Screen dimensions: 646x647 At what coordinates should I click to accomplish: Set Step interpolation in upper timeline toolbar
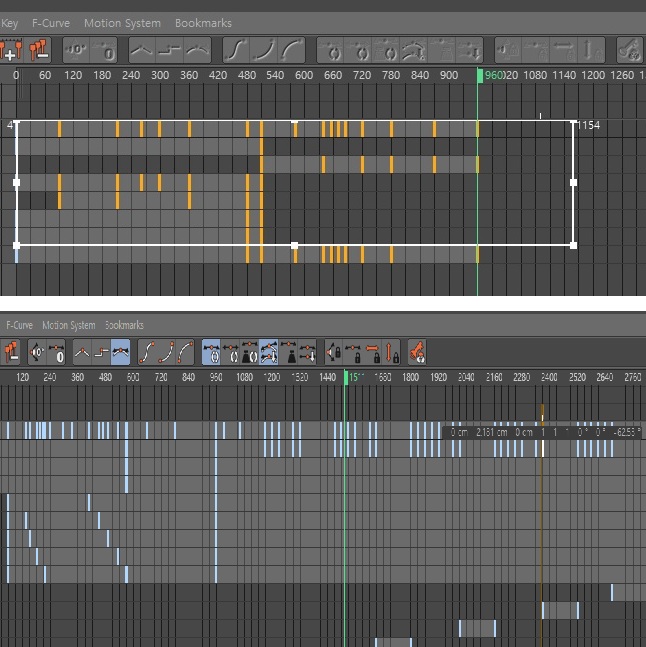pyautogui.click(x=170, y=50)
